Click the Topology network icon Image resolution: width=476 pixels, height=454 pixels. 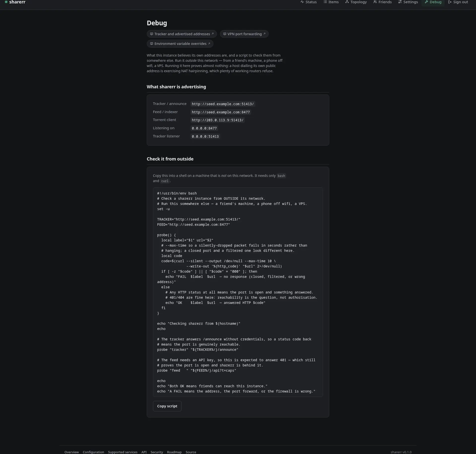(347, 2)
